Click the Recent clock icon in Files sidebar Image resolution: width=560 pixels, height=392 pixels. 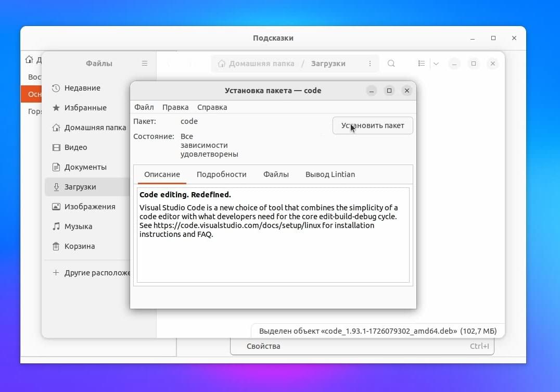[56, 88]
